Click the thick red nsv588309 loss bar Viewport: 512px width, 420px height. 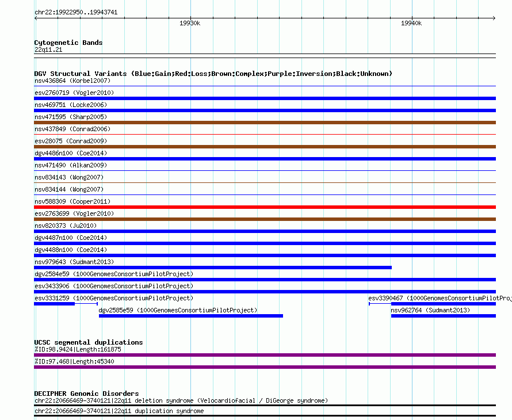tap(265, 207)
